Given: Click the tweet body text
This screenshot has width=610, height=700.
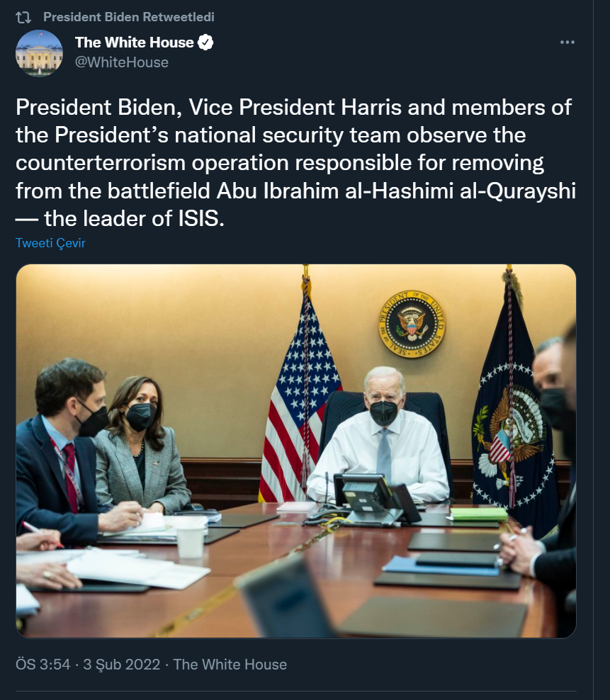Looking at the screenshot, I should [x=295, y=163].
